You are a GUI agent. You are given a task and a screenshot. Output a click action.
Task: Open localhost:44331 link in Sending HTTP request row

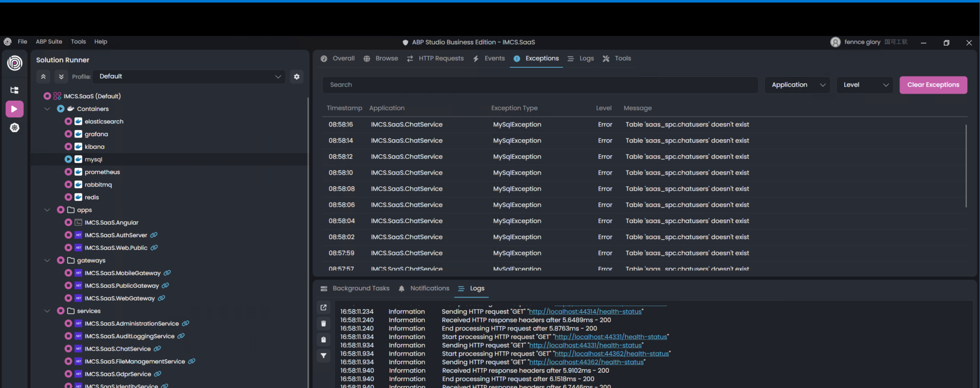coord(585,346)
